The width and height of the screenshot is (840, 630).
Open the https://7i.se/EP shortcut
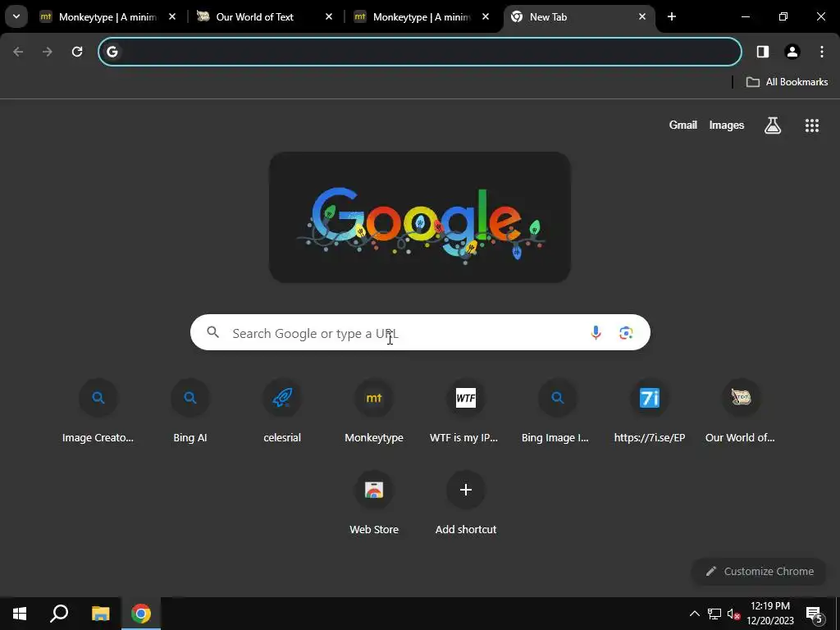click(650, 412)
